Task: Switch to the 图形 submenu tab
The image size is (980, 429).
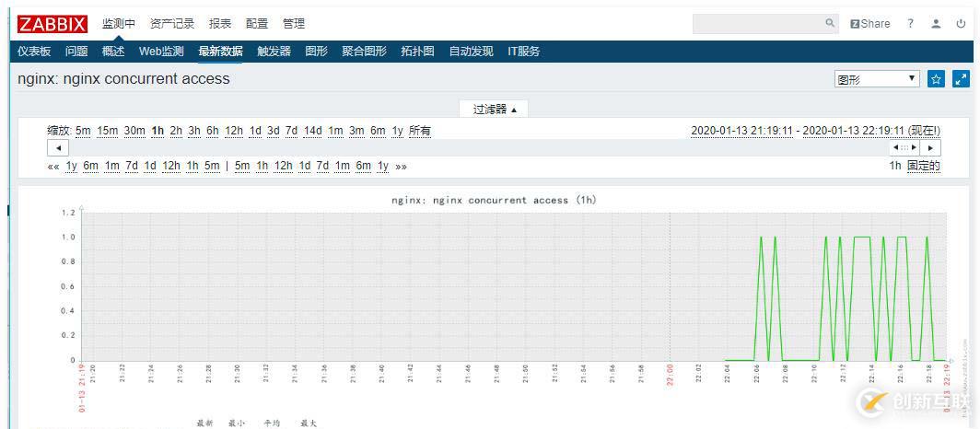Action: [316, 52]
